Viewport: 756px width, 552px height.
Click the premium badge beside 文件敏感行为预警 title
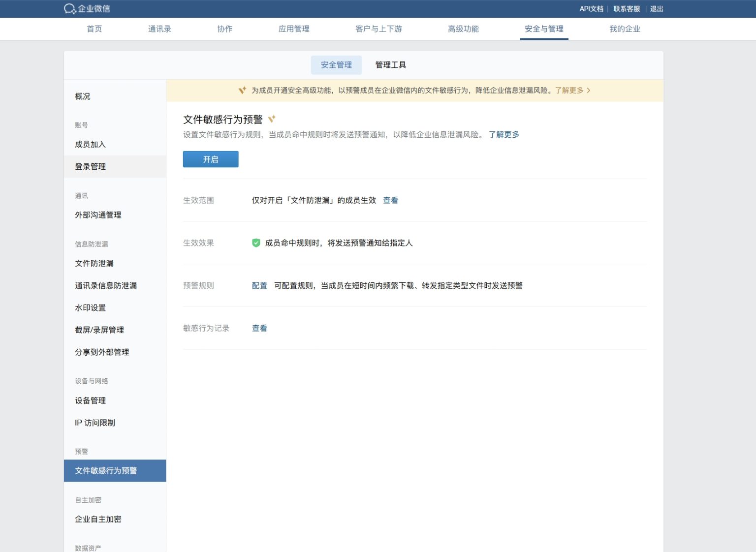point(272,119)
